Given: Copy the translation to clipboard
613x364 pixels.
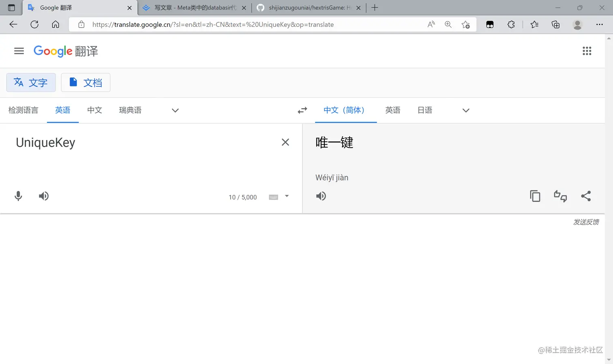Looking at the screenshot, I should coord(535,196).
